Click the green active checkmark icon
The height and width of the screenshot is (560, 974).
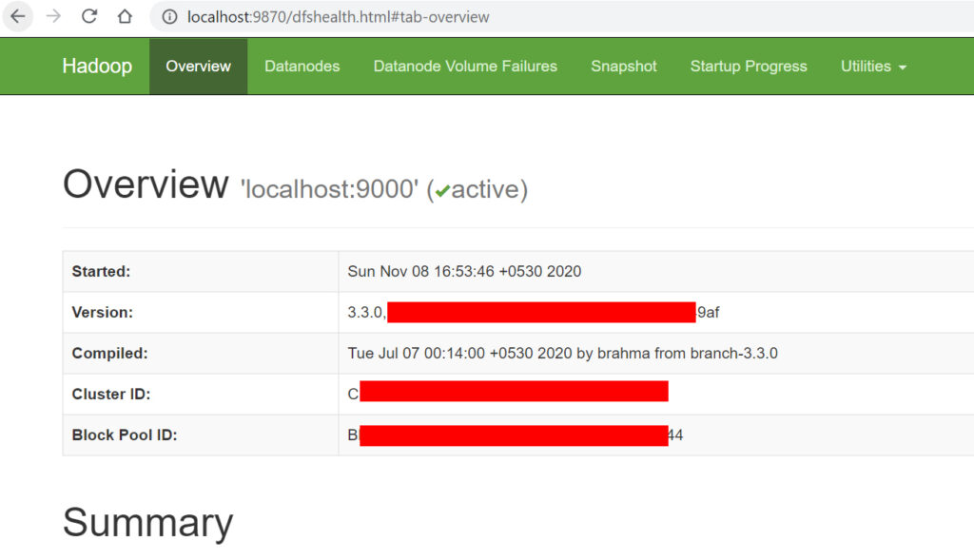[x=443, y=191]
